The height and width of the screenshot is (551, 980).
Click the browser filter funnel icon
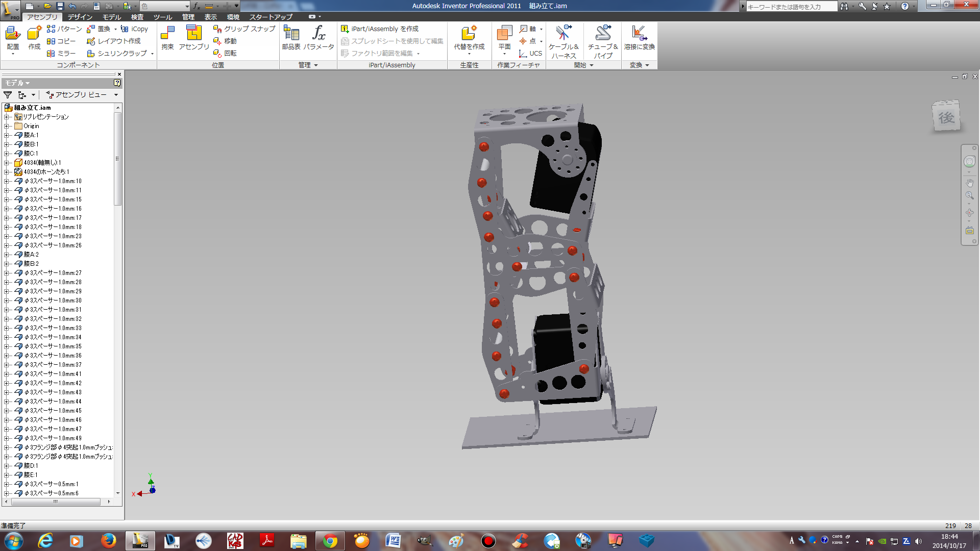pos(8,95)
